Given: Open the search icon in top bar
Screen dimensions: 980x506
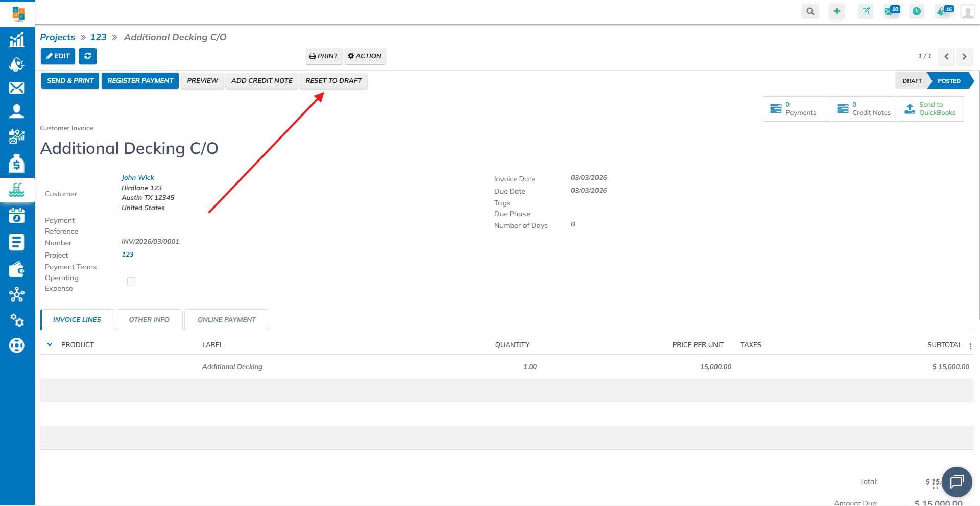Looking at the screenshot, I should [810, 11].
